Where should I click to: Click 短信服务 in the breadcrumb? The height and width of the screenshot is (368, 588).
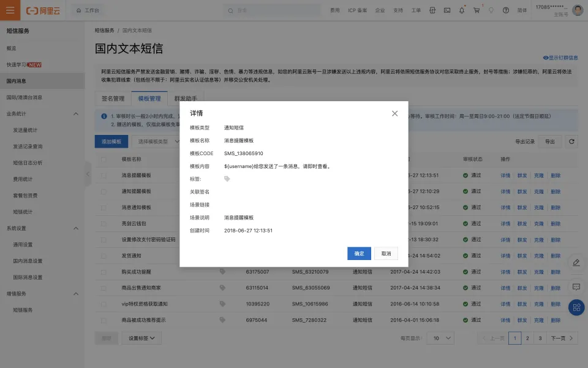click(104, 31)
